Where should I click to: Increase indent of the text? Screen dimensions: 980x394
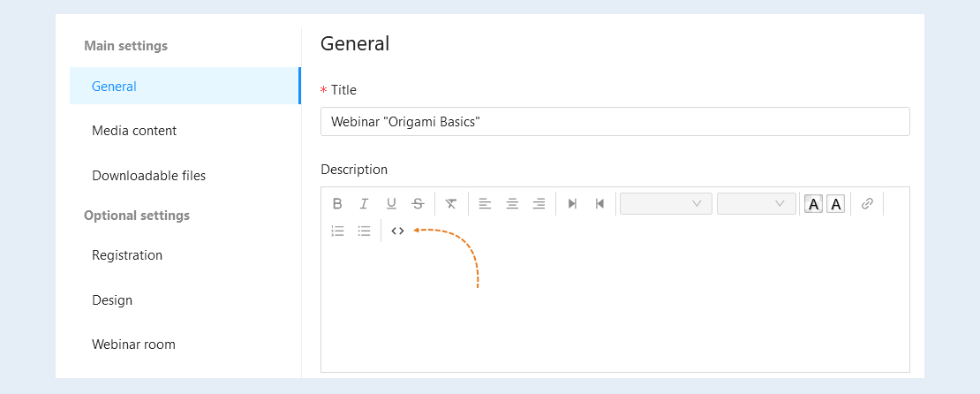(572, 203)
